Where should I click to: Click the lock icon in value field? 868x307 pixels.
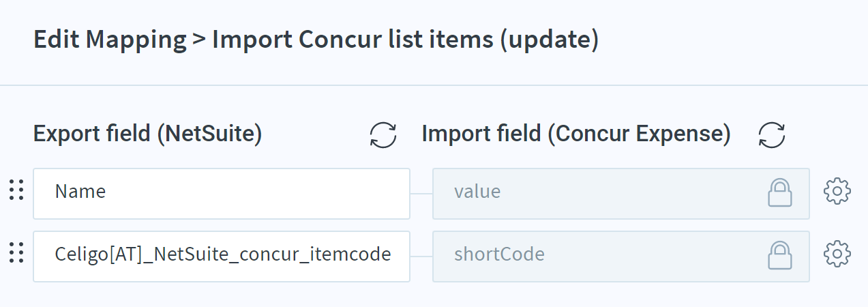pyautogui.click(x=779, y=192)
